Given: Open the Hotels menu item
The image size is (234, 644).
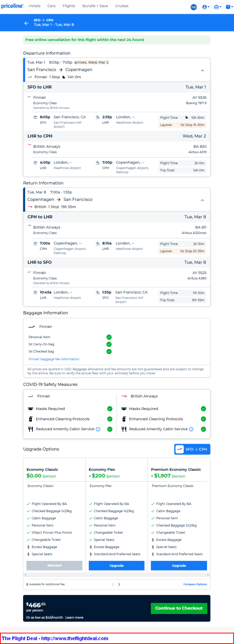Looking at the screenshot, I should click(35, 6).
